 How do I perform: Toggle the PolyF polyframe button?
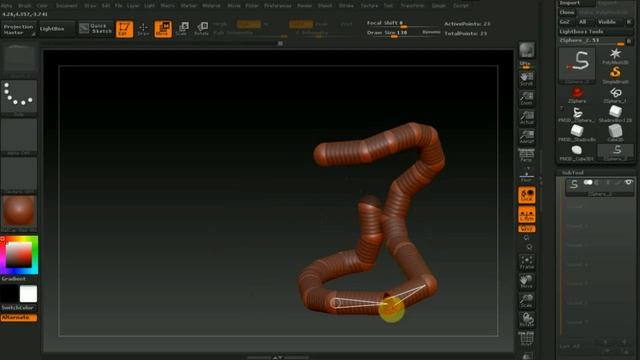(x=527, y=339)
